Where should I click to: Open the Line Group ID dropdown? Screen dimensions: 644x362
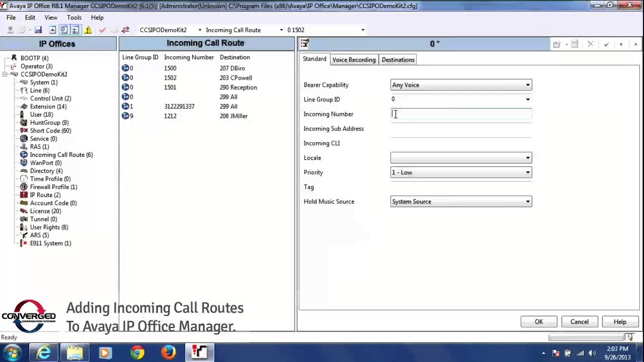528,100
